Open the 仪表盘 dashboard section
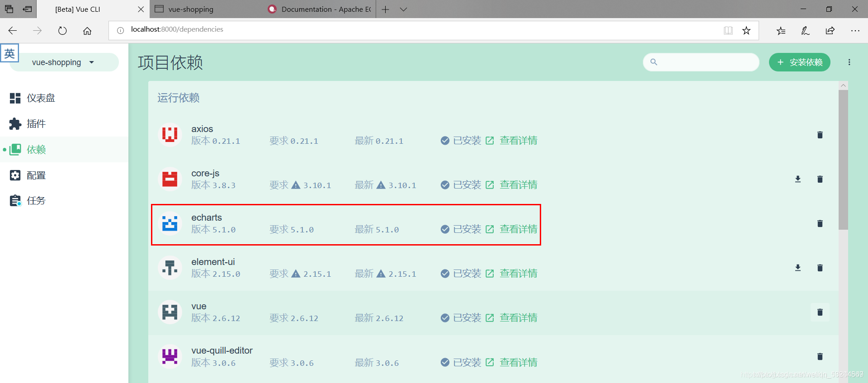Screen dimensions: 868x383 64,98
